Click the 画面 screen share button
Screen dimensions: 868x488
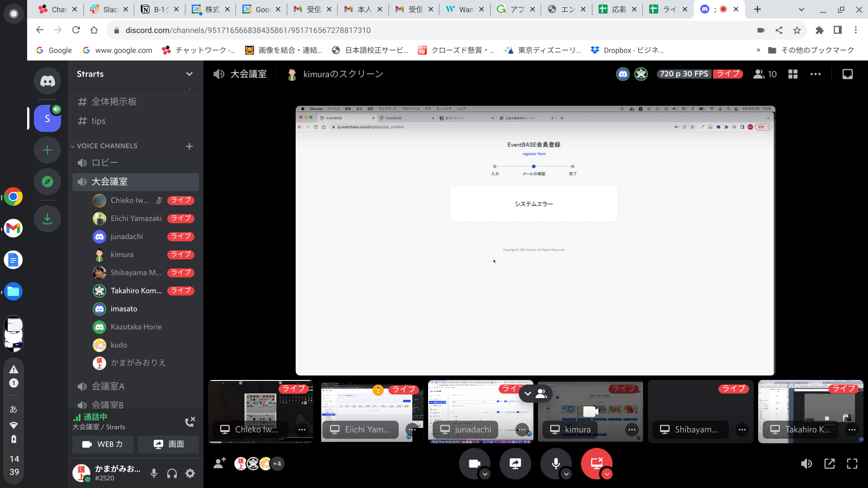169,444
